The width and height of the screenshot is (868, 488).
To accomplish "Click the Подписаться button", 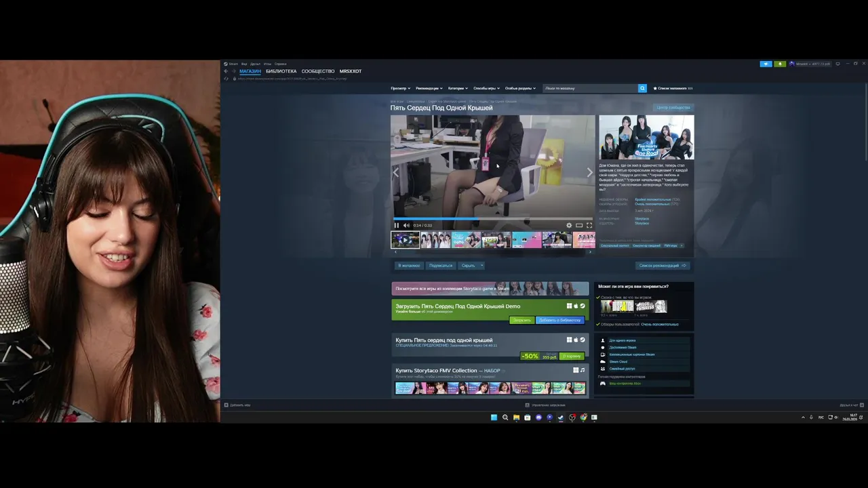I will click(x=441, y=266).
